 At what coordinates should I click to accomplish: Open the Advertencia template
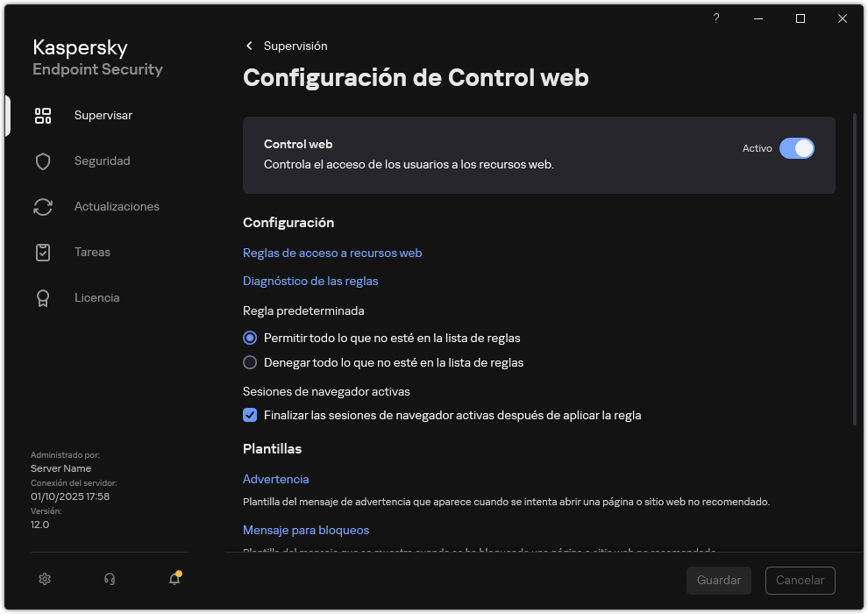[275, 479]
